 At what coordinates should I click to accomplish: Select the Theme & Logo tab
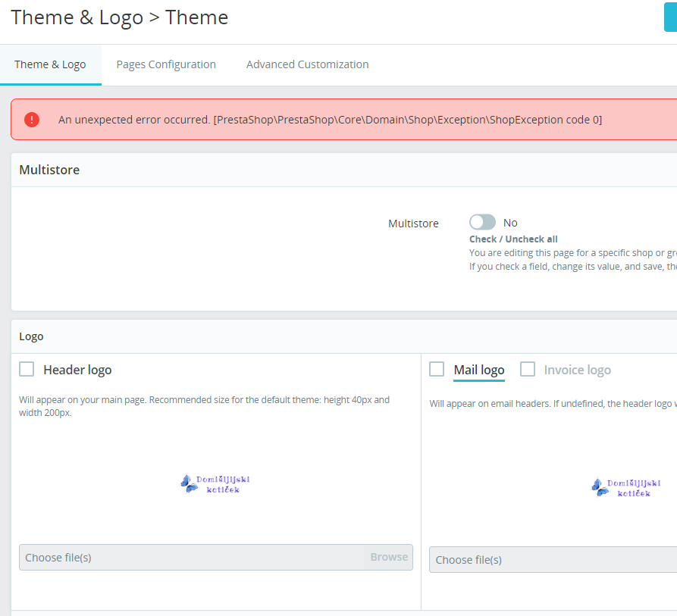pyautogui.click(x=50, y=64)
